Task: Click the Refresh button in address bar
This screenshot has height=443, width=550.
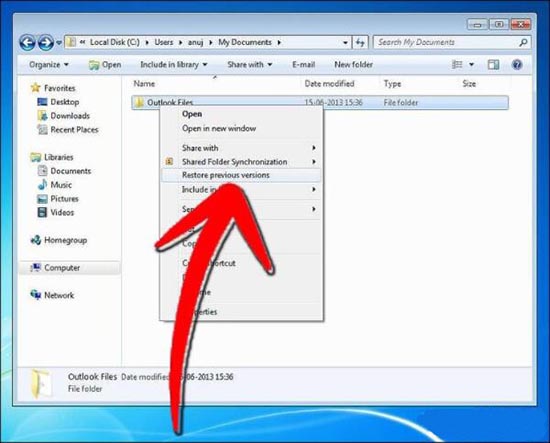Action: (x=360, y=43)
